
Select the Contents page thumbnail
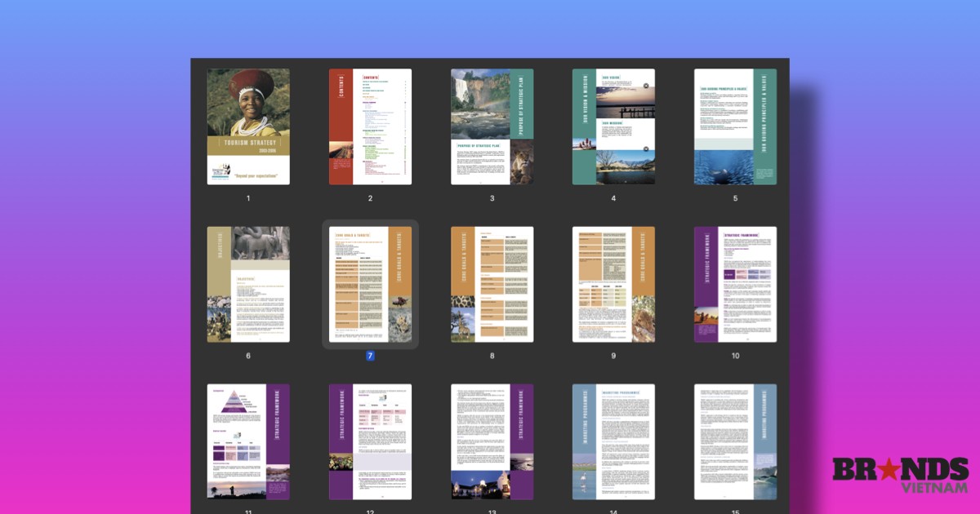370,126
